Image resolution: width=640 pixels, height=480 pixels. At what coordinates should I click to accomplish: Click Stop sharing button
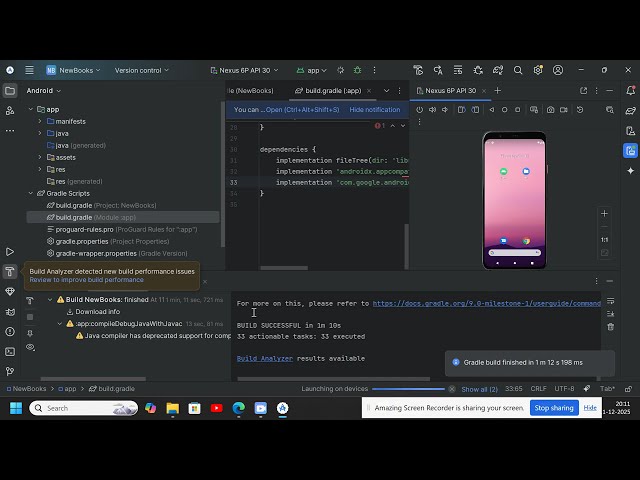click(554, 408)
